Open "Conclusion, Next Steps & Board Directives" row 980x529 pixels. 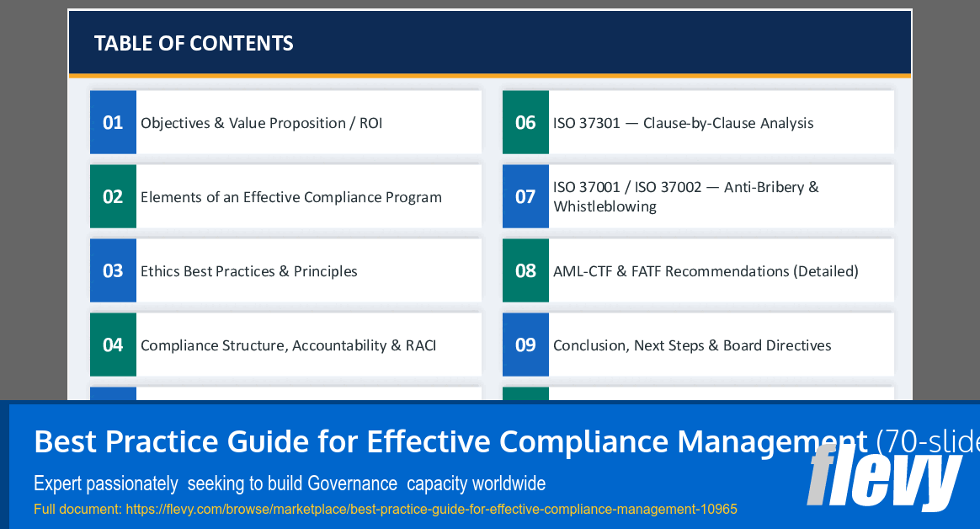[692, 345]
